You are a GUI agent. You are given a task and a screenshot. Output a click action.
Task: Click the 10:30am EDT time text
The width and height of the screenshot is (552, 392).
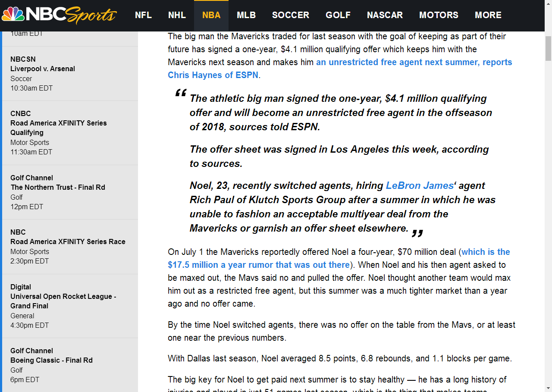pyautogui.click(x=31, y=88)
